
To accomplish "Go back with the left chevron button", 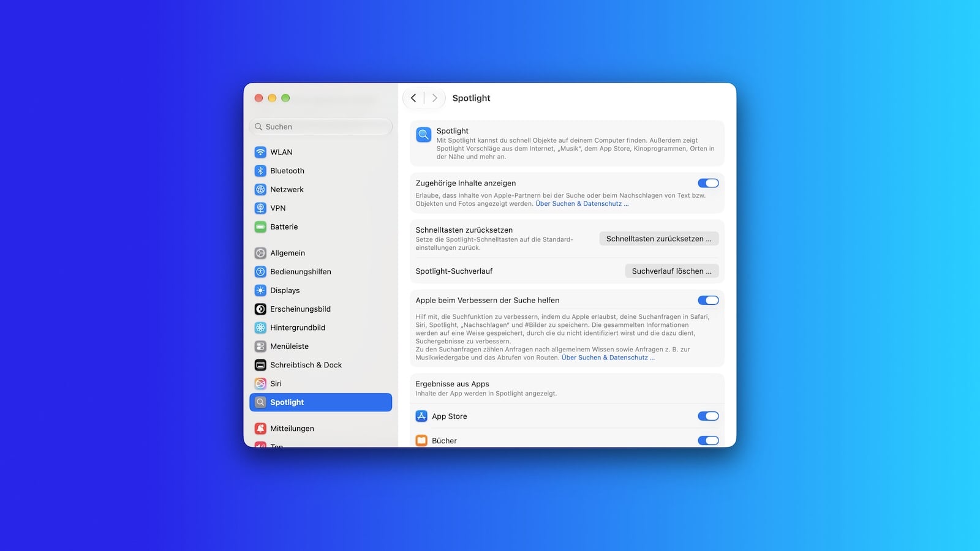I will point(413,98).
